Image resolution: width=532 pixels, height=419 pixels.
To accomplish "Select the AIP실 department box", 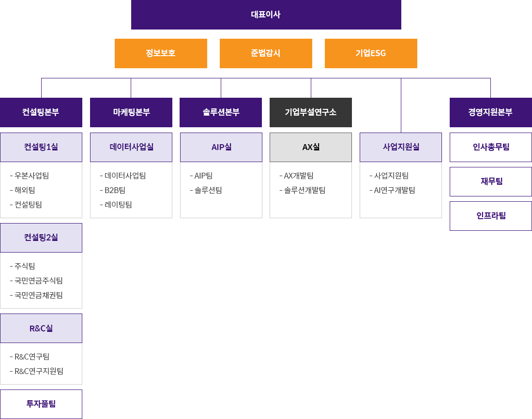I will click(221, 147).
